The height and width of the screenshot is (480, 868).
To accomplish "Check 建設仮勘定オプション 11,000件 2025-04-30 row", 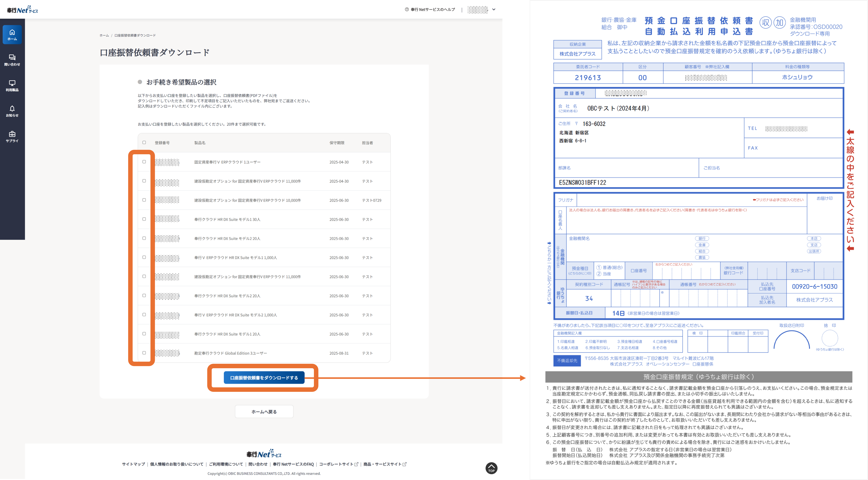I will pos(144,181).
